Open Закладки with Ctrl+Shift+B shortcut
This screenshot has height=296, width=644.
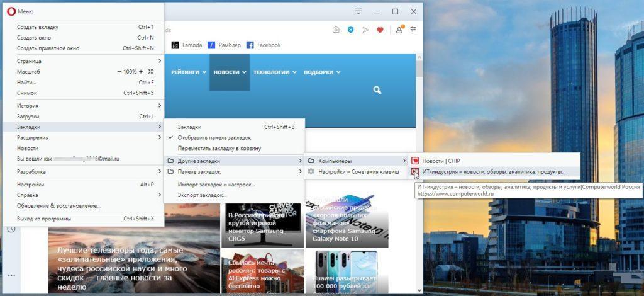(x=235, y=127)
